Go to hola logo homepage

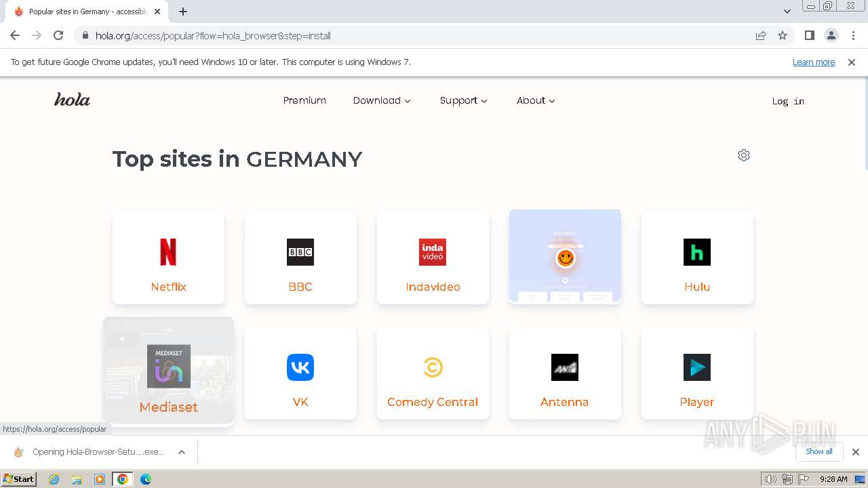tap(72, 100)
